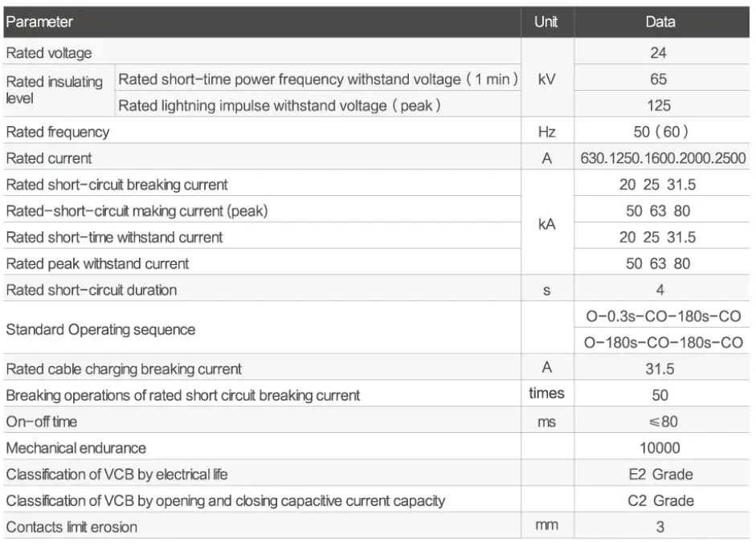Click the 50 (60) frequency value
The image size is (756, 543).
click(660, 132)
